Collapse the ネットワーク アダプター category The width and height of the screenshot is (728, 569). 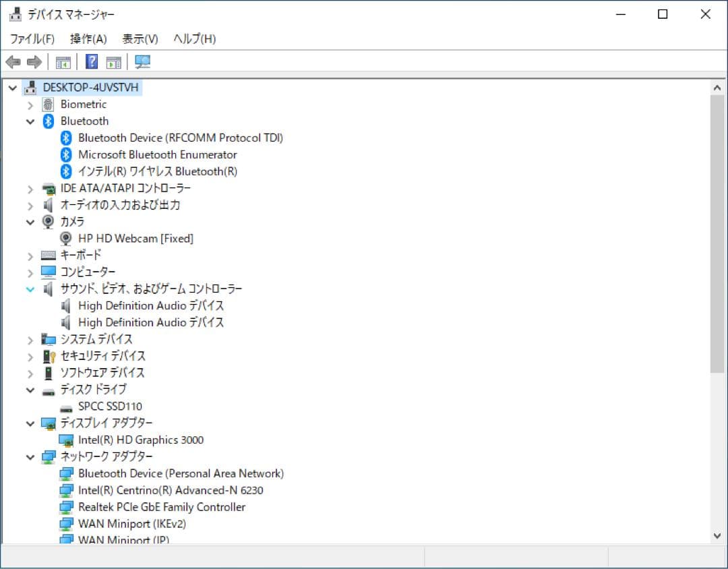click(30, 457)
